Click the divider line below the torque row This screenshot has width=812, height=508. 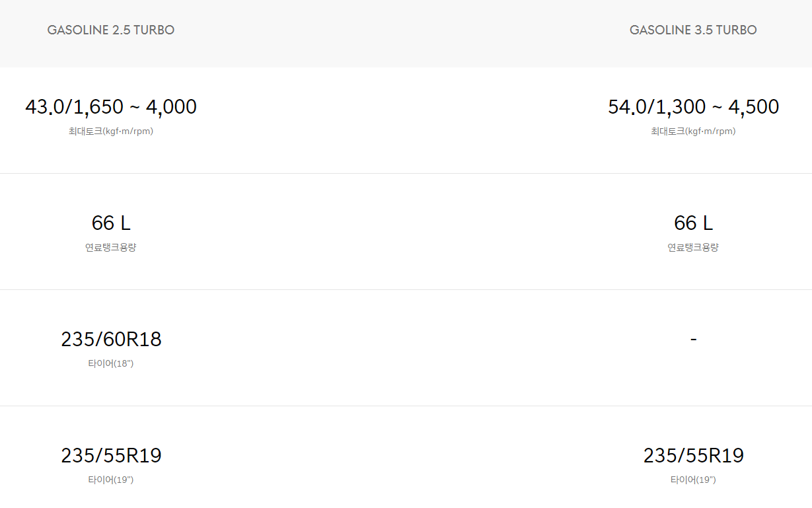tap(406, 173)
